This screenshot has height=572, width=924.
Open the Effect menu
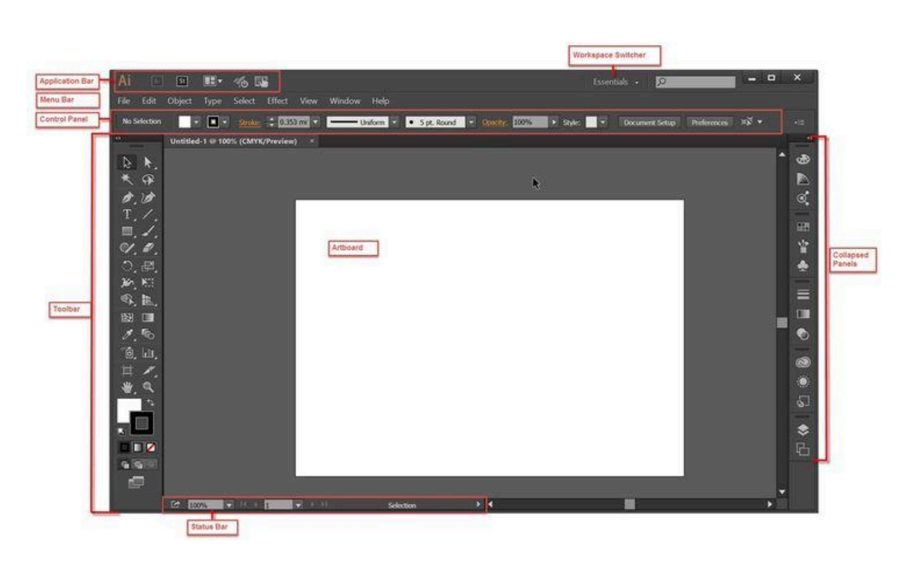277,101
